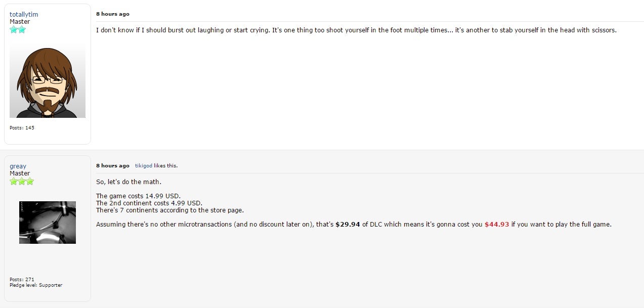644x308 pixels.
Task: Click the middle green star under greay
Action: [x=22, y=182]
